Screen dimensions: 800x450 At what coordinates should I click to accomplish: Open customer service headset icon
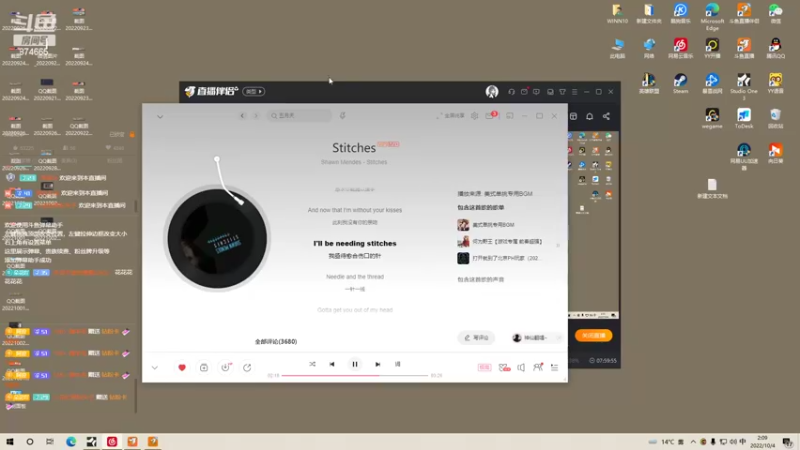click(x=511, y=92)
